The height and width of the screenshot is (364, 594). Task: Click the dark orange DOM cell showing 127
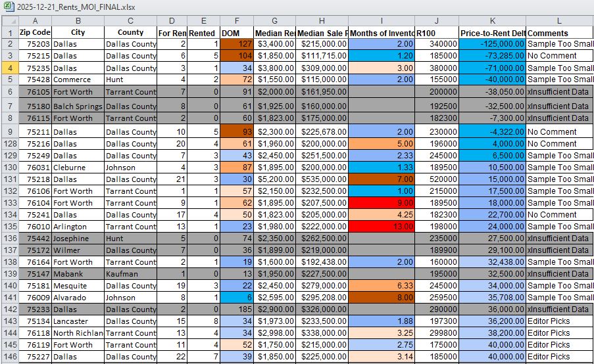pyautogui.click(x=236, y=44)
